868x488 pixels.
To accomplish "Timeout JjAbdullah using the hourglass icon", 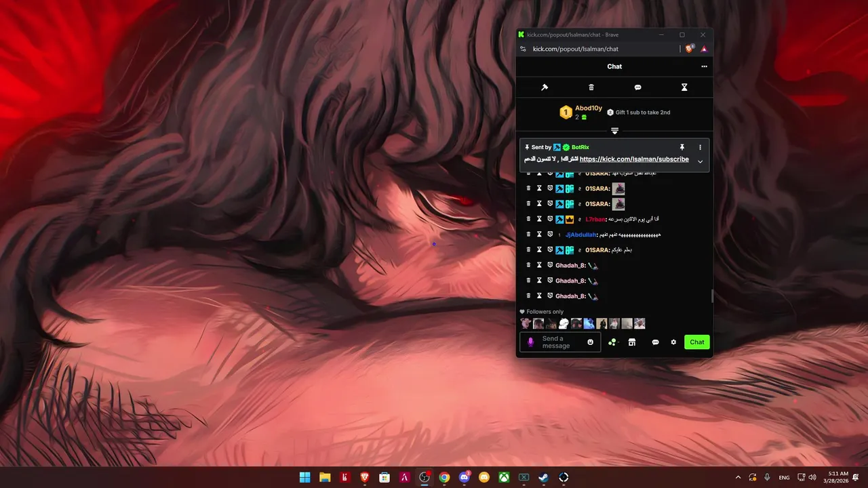I will coord(540,235).
